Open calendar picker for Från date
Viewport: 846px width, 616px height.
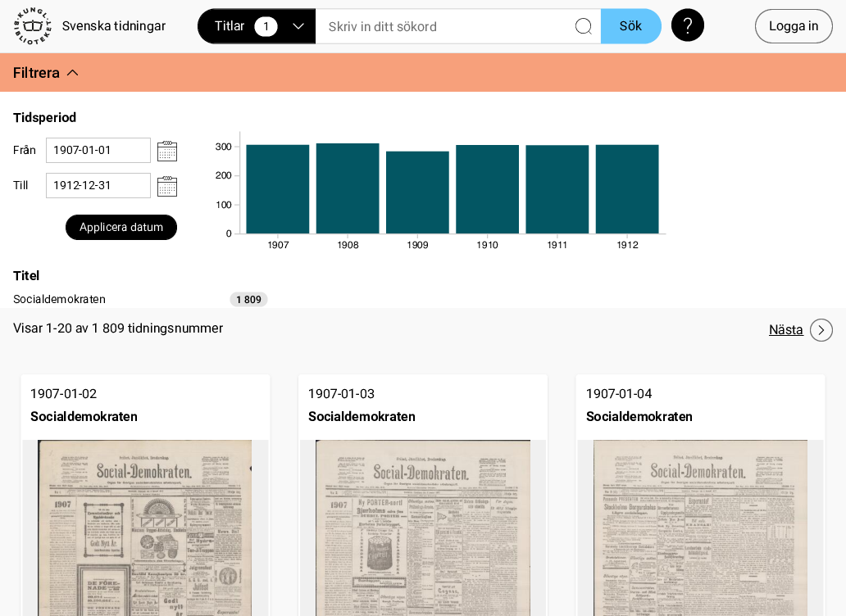167,151
